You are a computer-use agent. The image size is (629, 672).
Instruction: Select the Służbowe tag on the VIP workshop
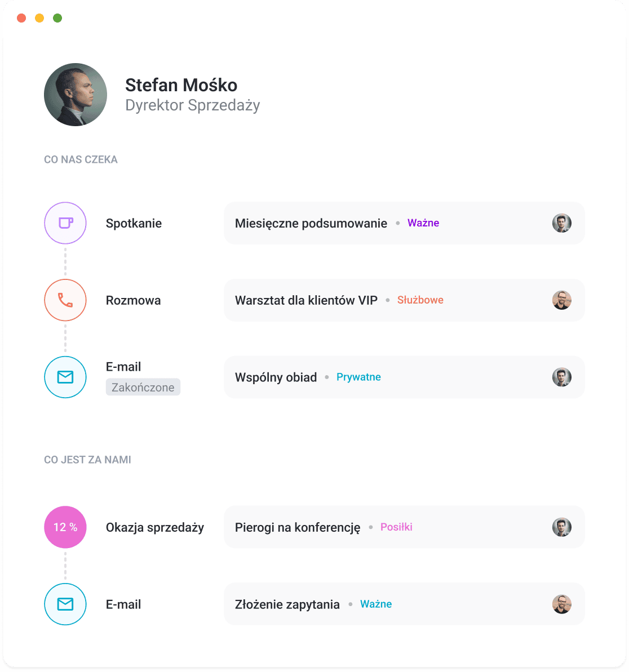click(420, 300)
